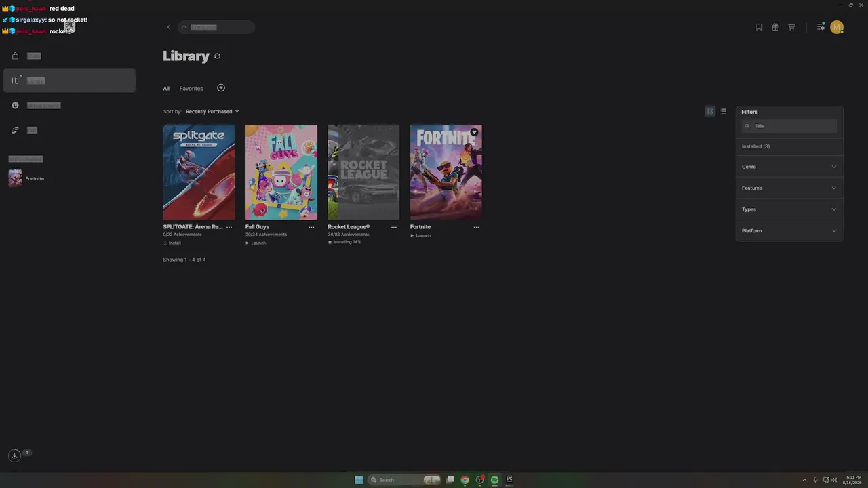Image resolution: width=868 pixels, height=488 pixels.
Task: Open the Rocket League game cover
Action: point(363,172)
